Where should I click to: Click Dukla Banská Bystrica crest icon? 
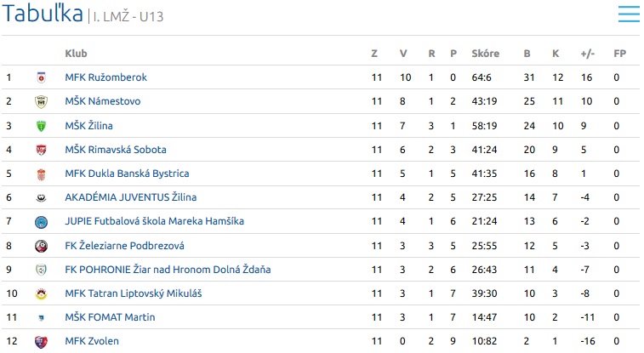[x=41, y=174]
